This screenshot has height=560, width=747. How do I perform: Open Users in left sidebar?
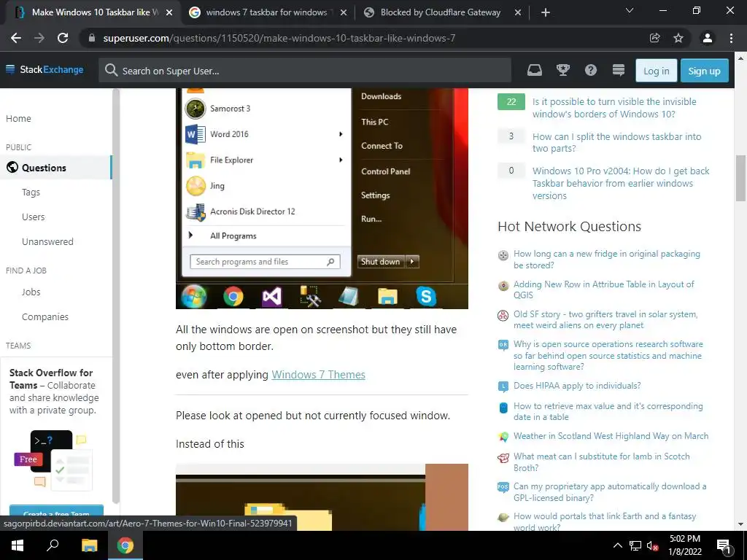34,217
